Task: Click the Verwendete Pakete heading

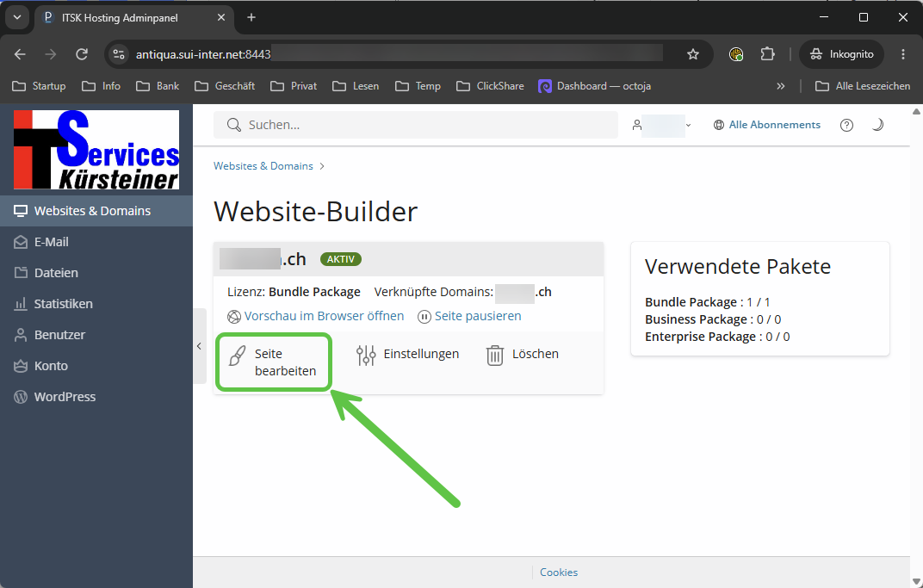Action: click(738, 267)
